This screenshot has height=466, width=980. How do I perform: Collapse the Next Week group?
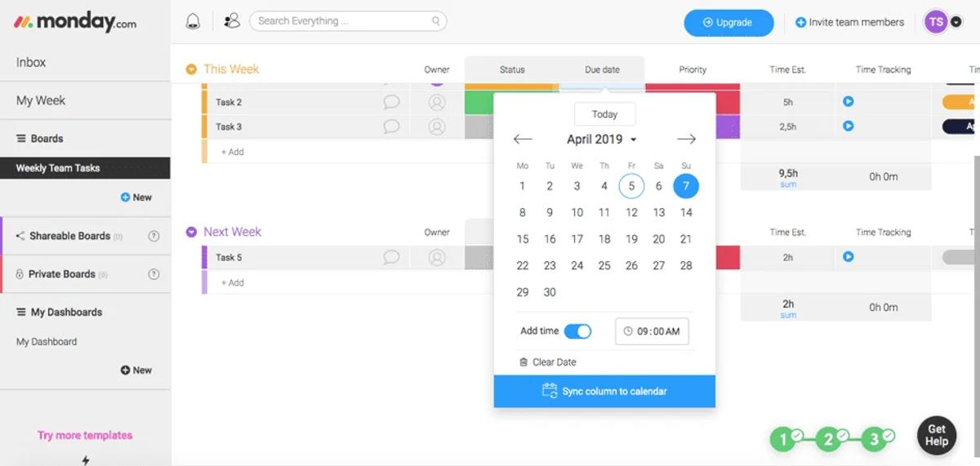(x=191, y=232)
